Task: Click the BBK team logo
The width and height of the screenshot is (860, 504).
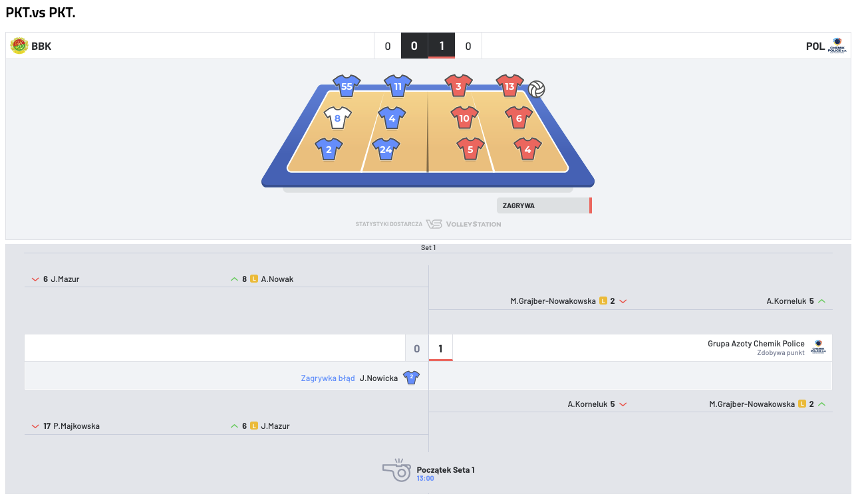Action: 19,46
